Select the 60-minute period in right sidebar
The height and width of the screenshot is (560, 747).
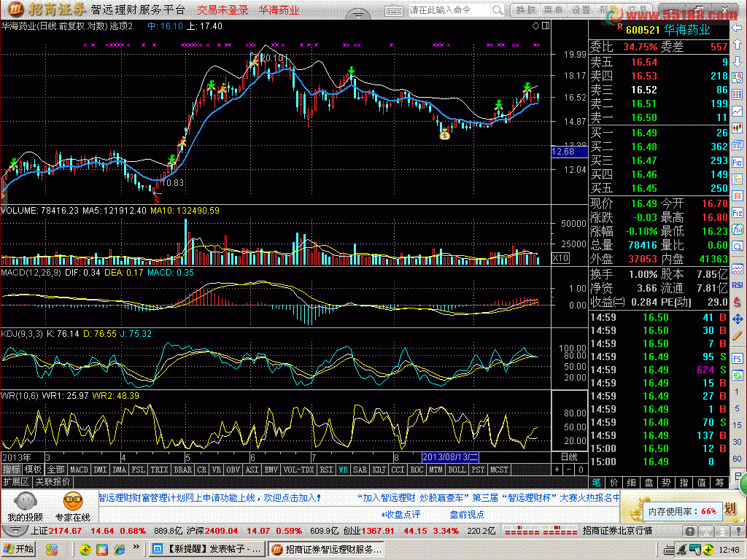(x=738, y=459)
